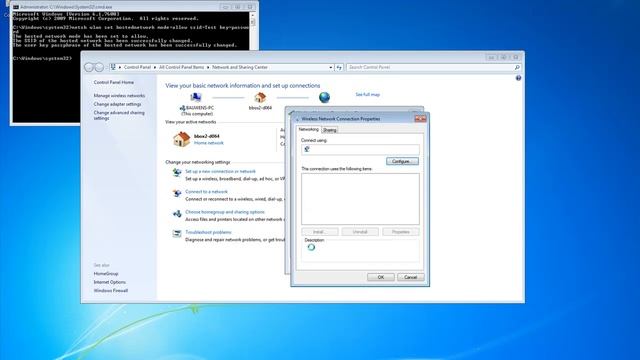Open Troubleshoot problems link
Viewport: 640px width, 360px height.
click(208, 232)
